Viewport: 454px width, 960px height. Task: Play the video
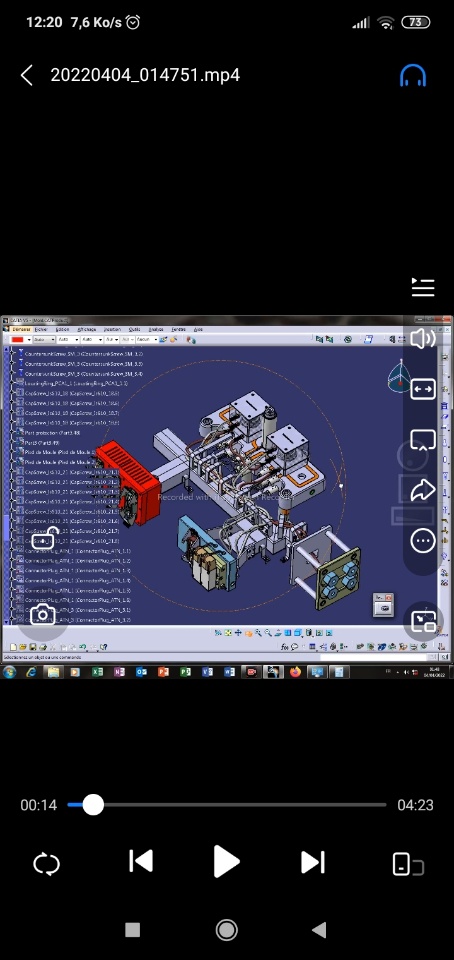[x=226, y=862]
